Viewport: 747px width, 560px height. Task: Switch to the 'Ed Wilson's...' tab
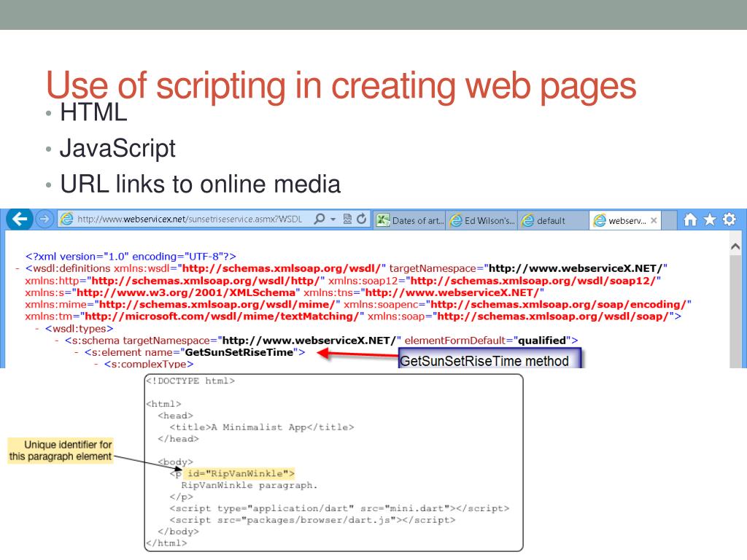pyautogui.click(x=482, y=220)
